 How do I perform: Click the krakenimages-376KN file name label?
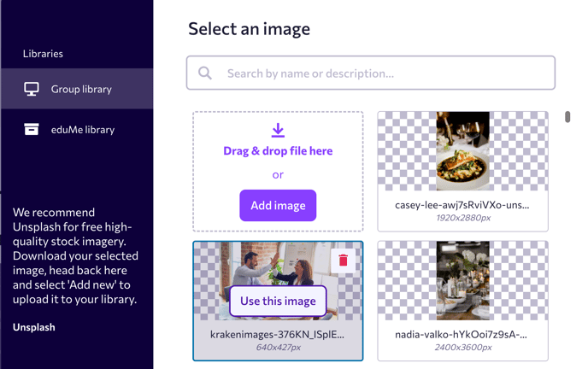click(x=278, y=335)
